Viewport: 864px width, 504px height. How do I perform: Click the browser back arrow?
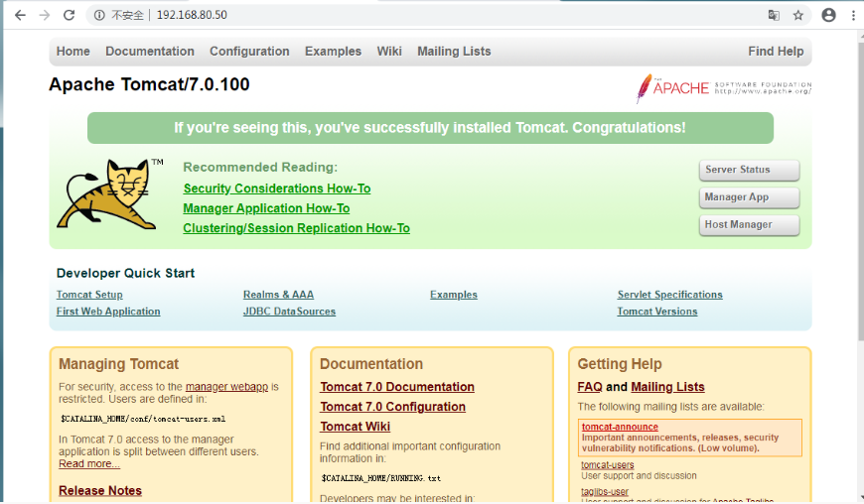click(x=20, y=15)
